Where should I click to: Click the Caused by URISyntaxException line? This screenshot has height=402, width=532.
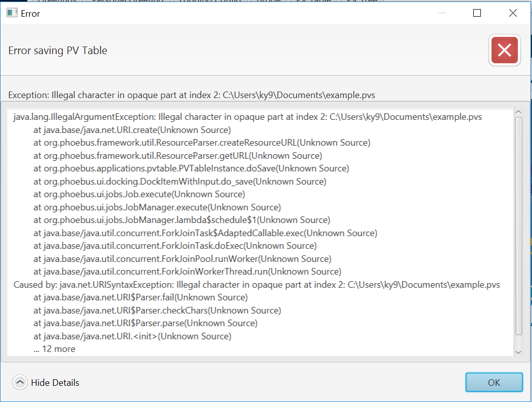256,284
